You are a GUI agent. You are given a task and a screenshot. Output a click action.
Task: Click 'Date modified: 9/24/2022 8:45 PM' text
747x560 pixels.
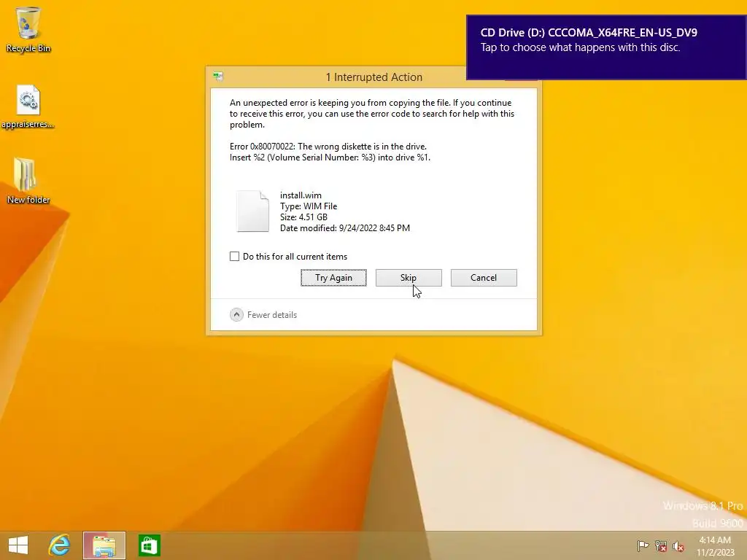point(345,228)
